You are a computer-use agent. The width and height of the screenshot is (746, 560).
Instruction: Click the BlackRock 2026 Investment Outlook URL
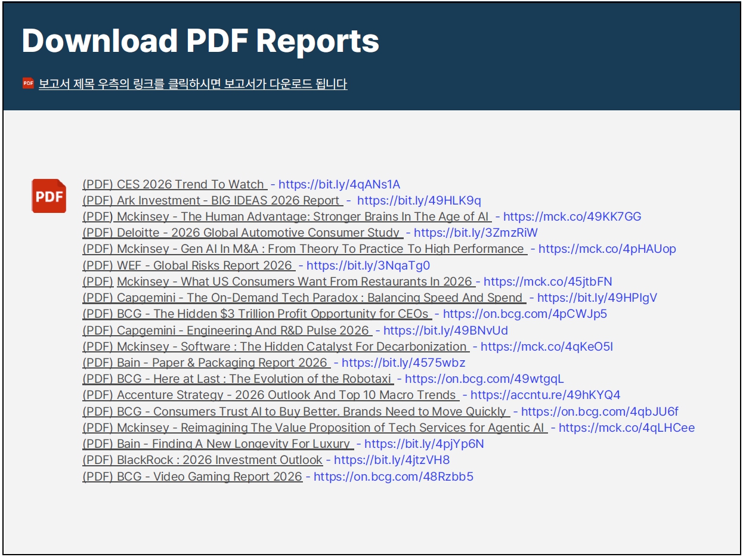(391, 460)
